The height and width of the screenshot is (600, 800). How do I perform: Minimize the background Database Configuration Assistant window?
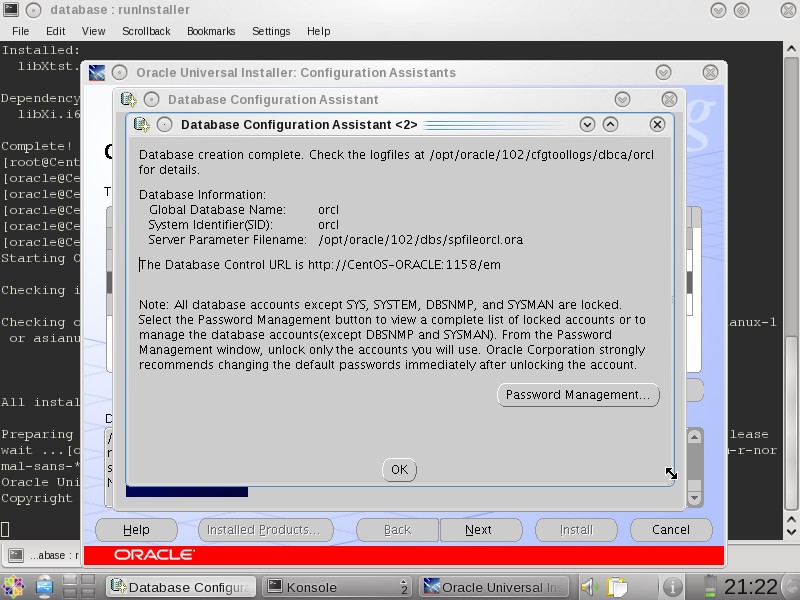(622, 99)
